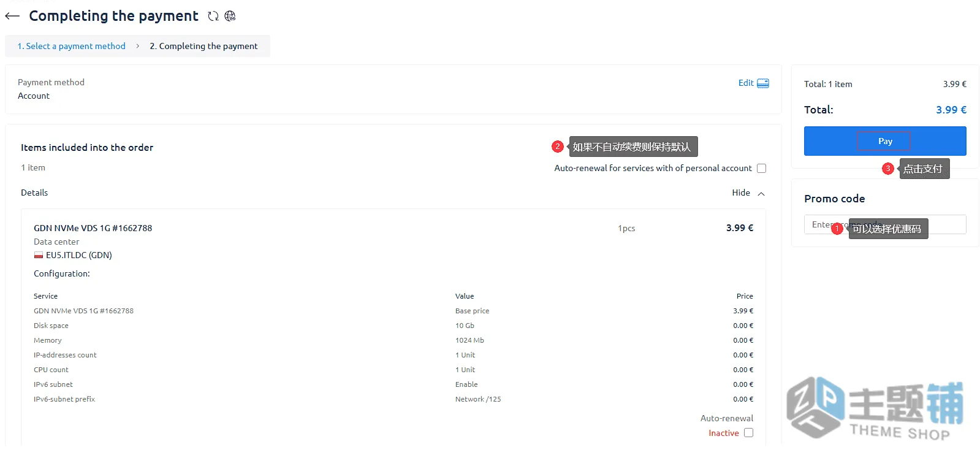980x458 pixels.
Task: Click the '1pcs' quantity text
Action: 626,228
